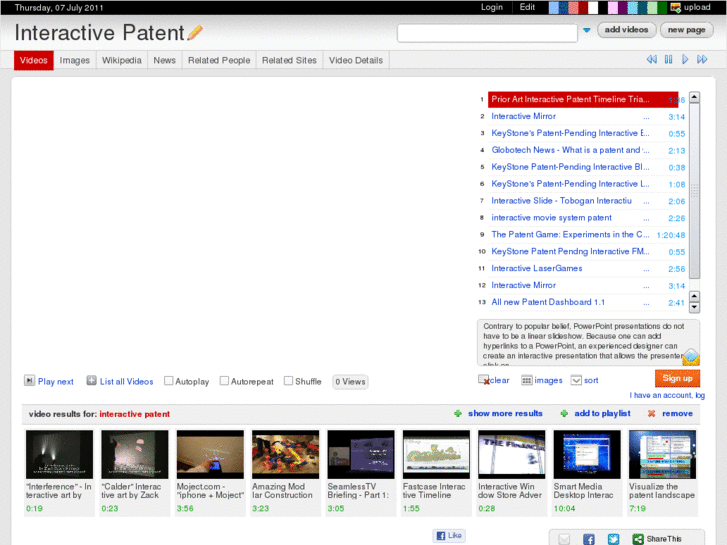Expand the '...' for interactive movie system patent
Screen dimensions: 727x545
(x=646, y=218)
